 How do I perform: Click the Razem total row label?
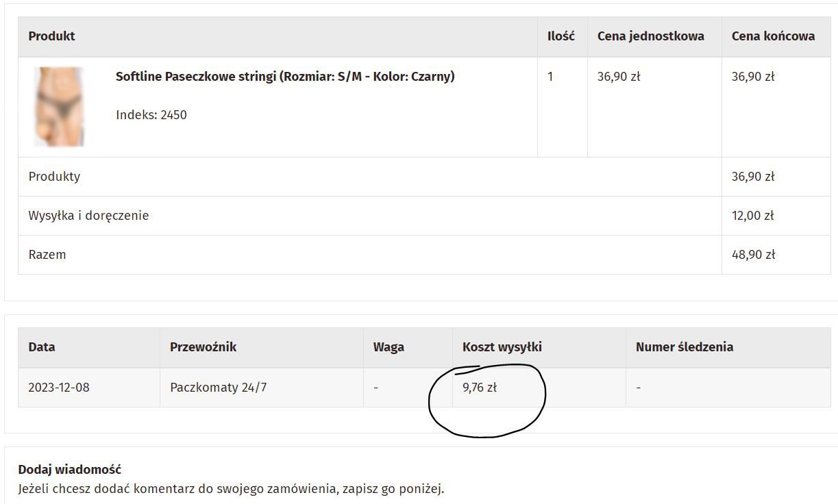(x=47, y=254)
